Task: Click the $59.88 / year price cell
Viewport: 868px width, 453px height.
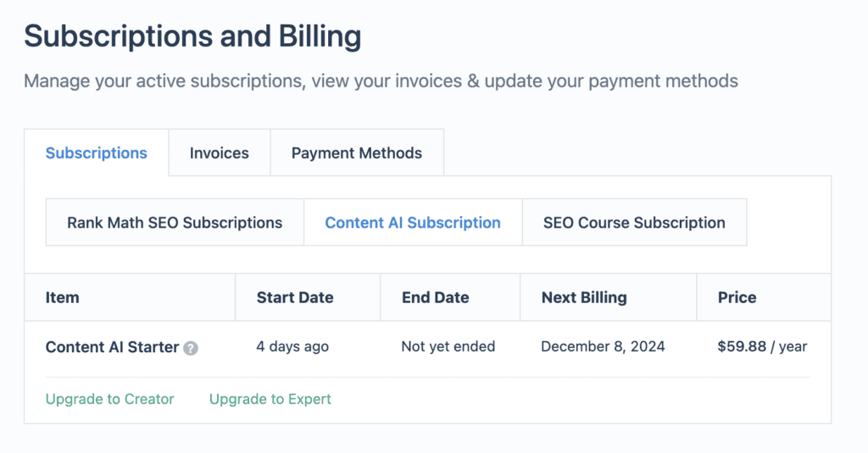Action: [762, 347]
